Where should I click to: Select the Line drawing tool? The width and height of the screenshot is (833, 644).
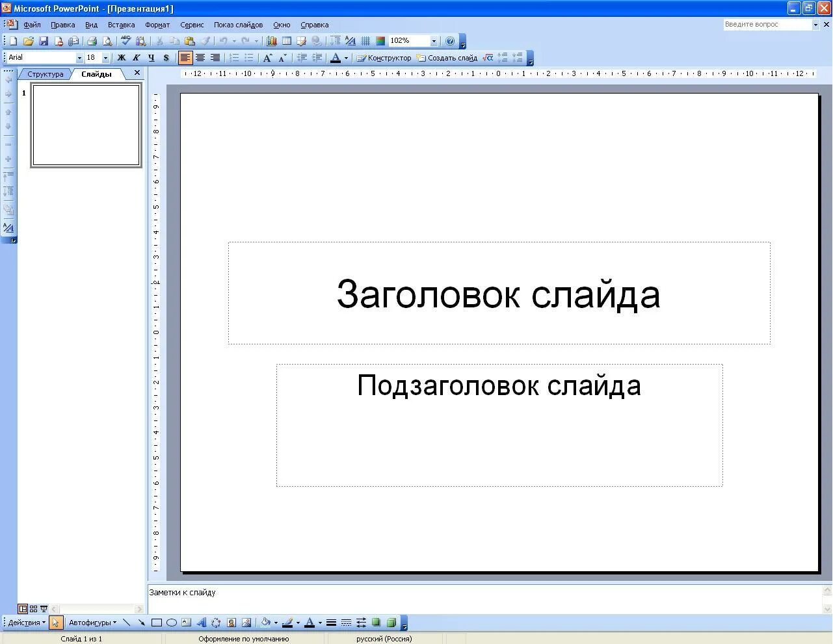pos(126,623)
